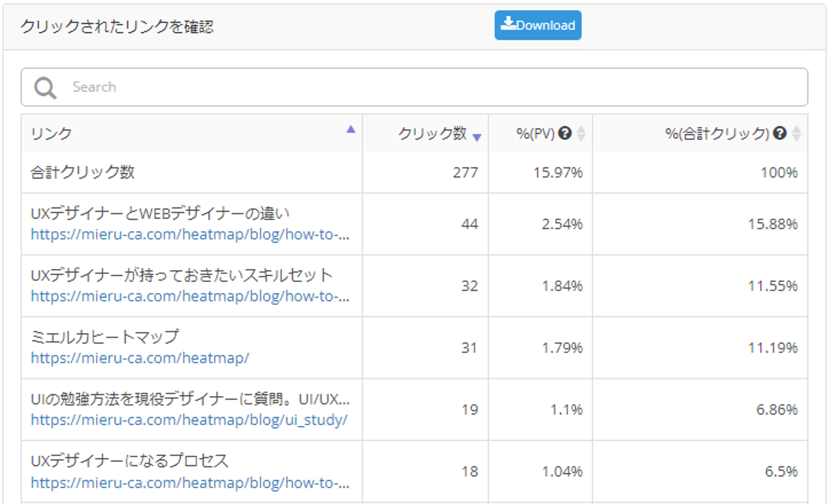Click the title UXデザイナーが持っておきたいスキルセット
Viewport: 829px width, 504px height.
click(182, 275)
